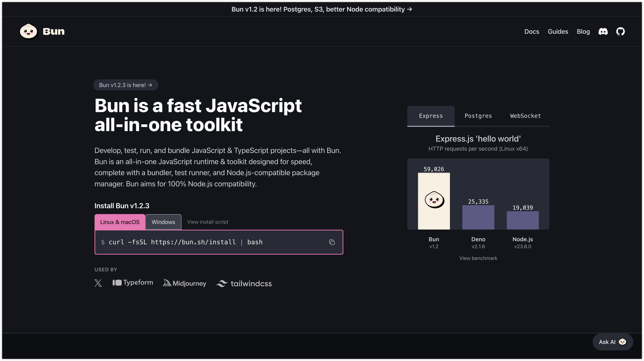Click the curl install command text

[186, 242]
